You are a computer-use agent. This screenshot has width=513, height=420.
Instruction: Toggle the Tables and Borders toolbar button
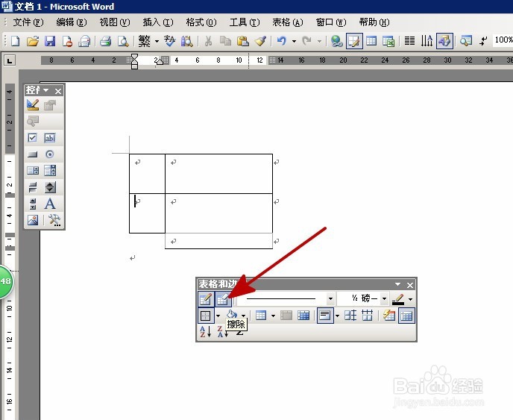[x=354, y=41]
